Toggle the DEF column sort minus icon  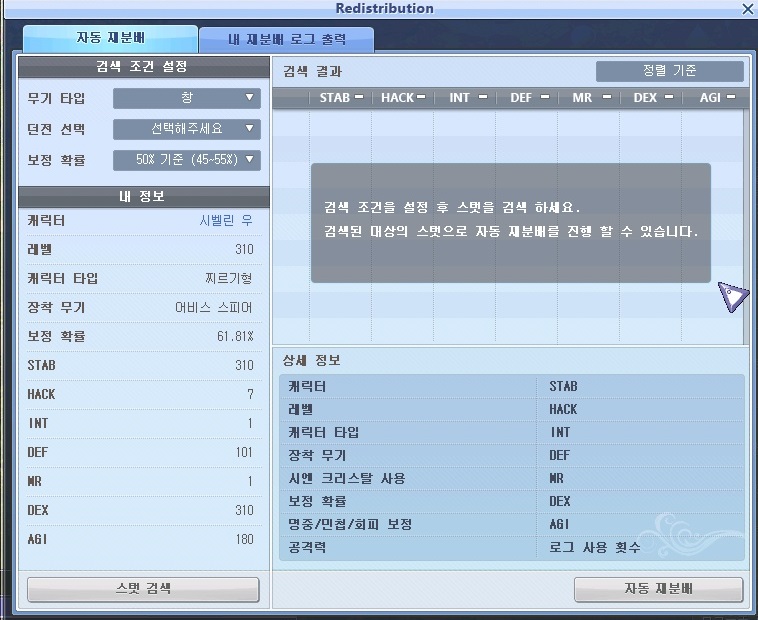tap(545, 97)
